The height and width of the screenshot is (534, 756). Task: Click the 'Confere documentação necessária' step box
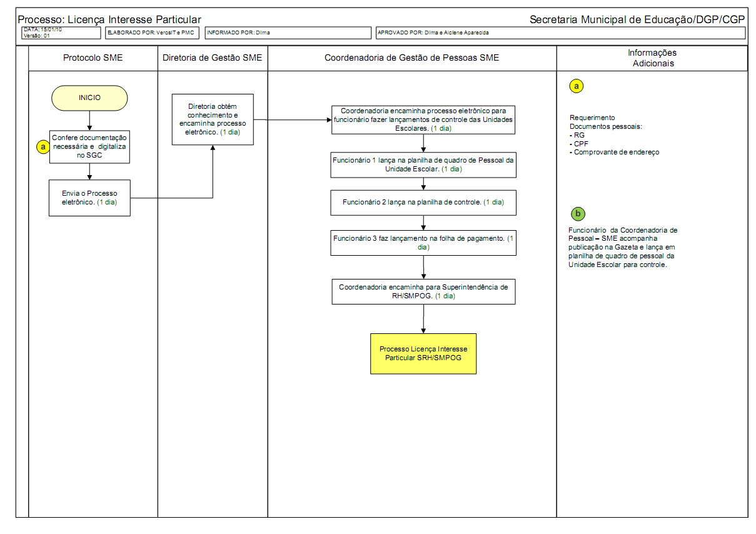89,146
